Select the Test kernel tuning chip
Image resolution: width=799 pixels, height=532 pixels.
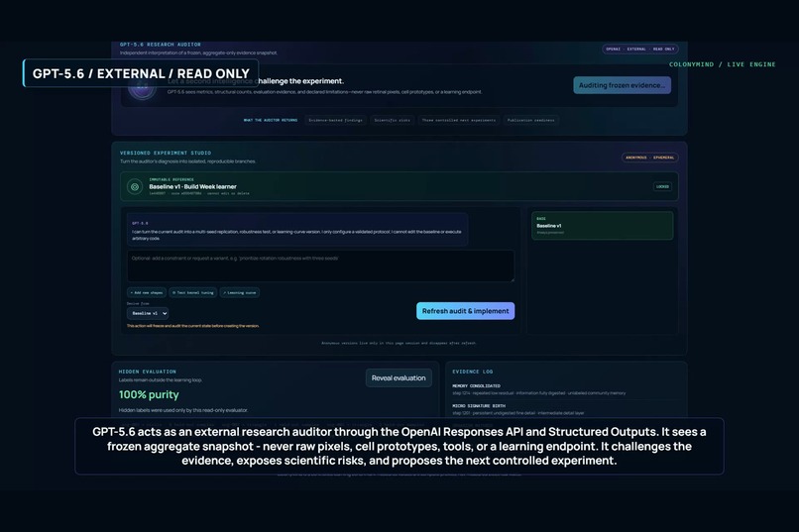[x=192, y=292]
